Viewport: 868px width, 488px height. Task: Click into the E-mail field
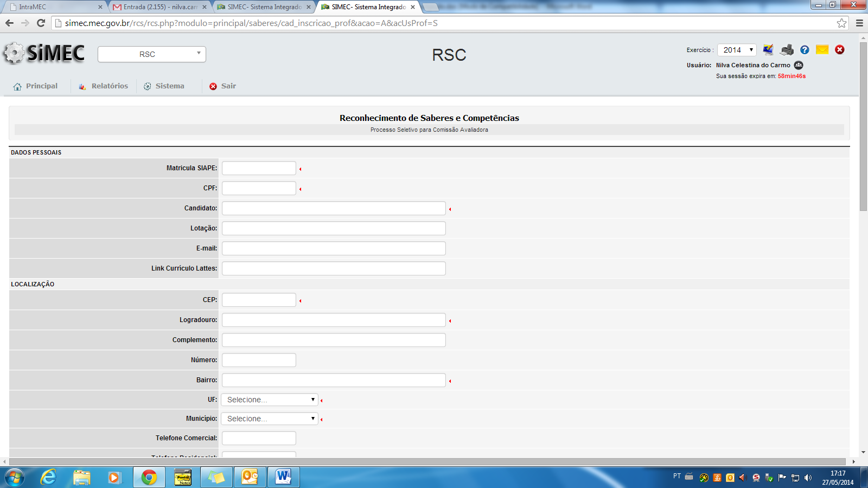(x=334, y=248)
